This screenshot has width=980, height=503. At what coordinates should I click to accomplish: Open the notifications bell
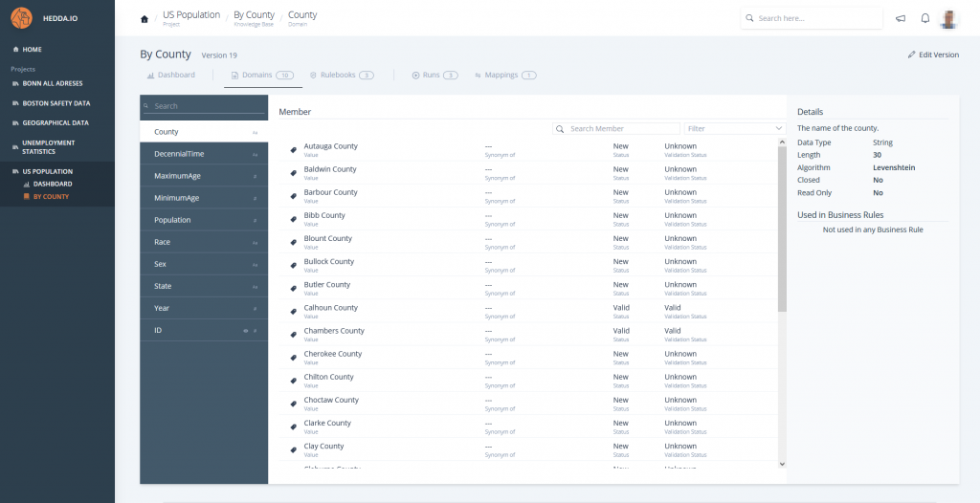click(x=925, y=18)
